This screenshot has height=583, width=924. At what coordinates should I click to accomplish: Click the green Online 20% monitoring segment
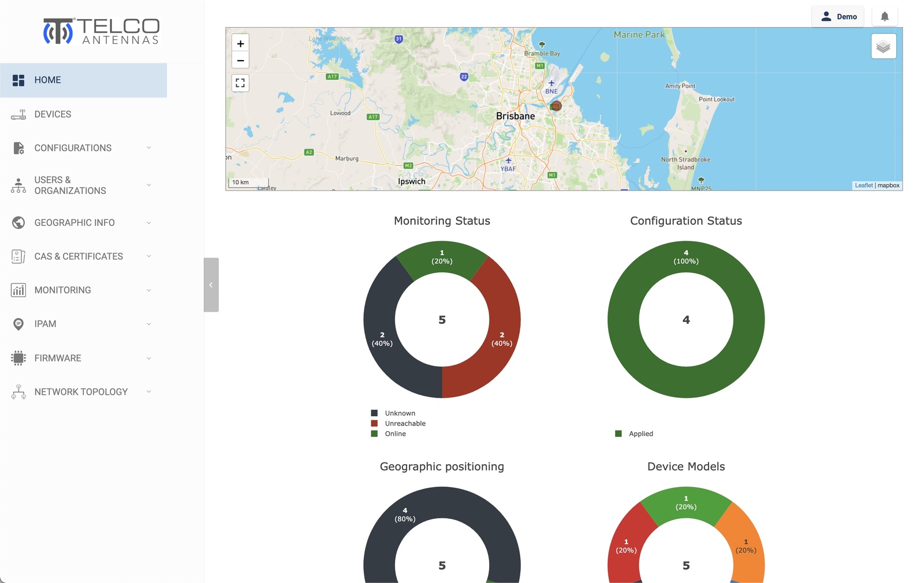[x=442, y=257]
